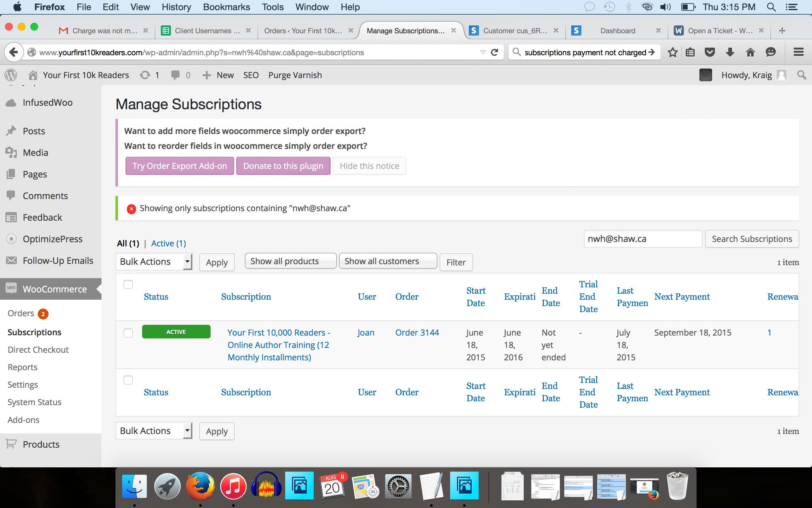Sort by the Next Payment column header

(682, 297)
